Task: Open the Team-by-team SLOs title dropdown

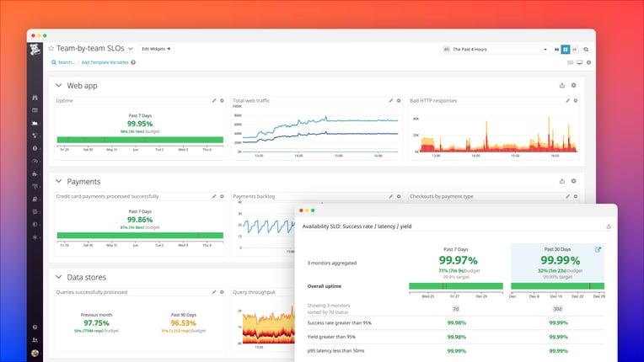Action: [x=131, y=48]
